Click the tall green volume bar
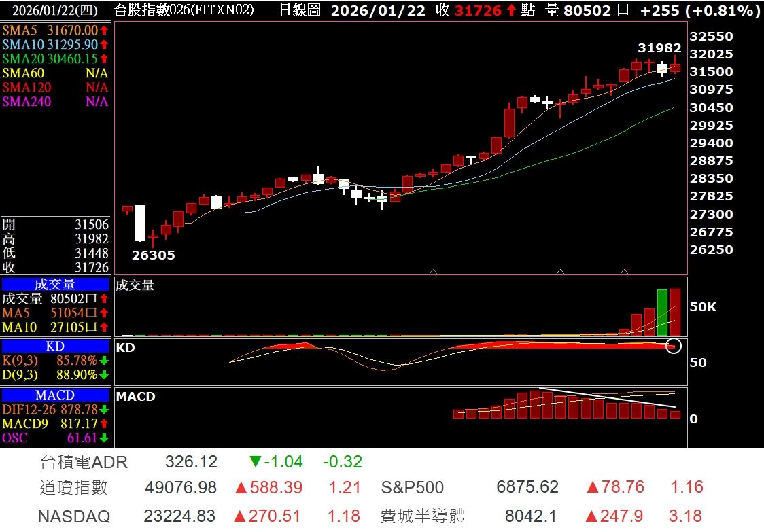The image size is (764, 532). coord(661,313)
